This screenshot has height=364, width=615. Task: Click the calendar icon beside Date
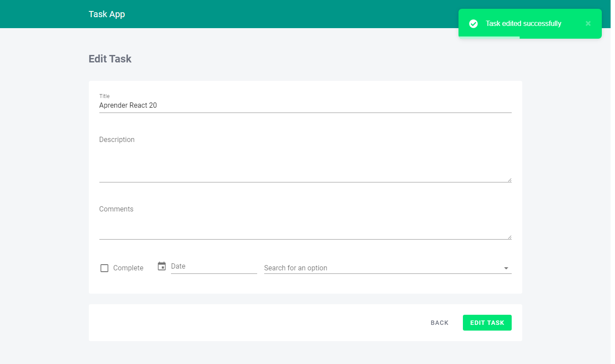162,266
